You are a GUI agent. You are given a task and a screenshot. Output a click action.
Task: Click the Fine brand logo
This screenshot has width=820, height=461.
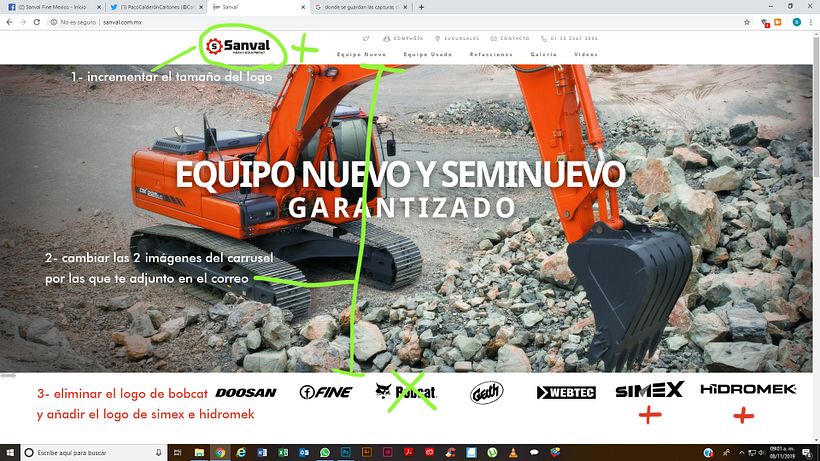tap(326, 392)
